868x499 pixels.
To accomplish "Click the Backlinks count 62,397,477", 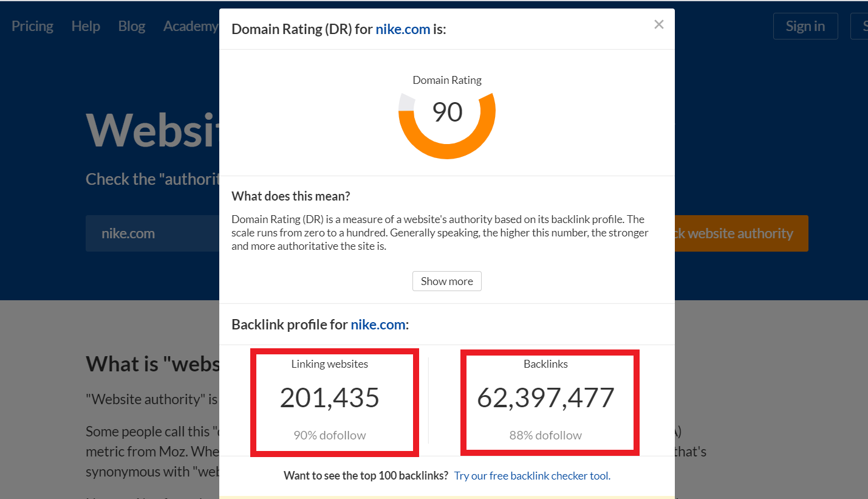I will point(545,398).
